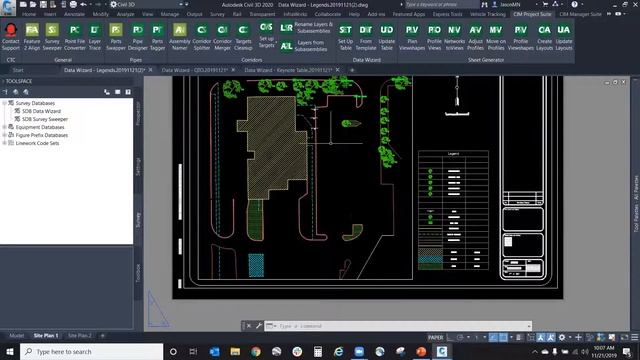Click the Update Table tool
Image resolution: width=640 pixels, height=360 pixels.
[x=387, y=37]
